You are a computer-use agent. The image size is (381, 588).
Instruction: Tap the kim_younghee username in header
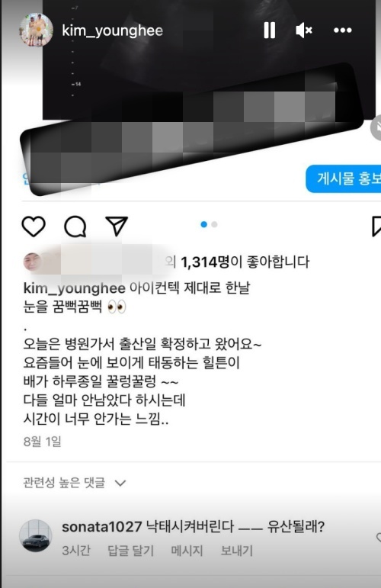point(112,31)
